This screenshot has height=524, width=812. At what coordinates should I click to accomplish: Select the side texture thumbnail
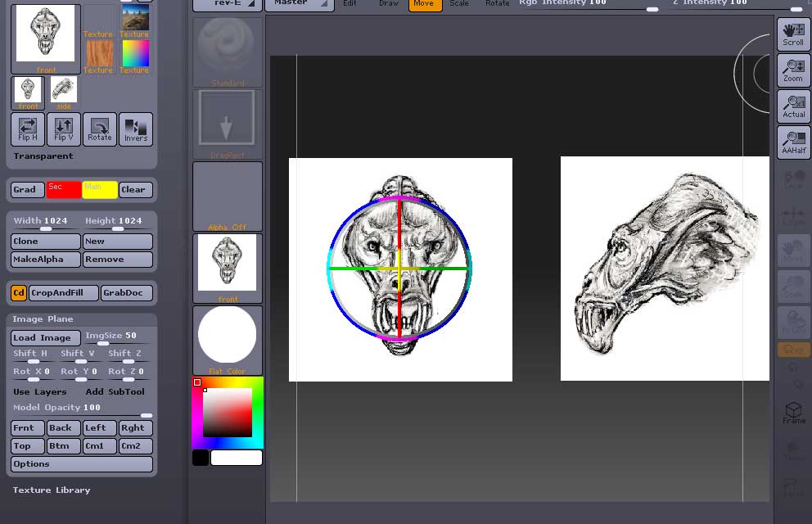tap(63, 93)
